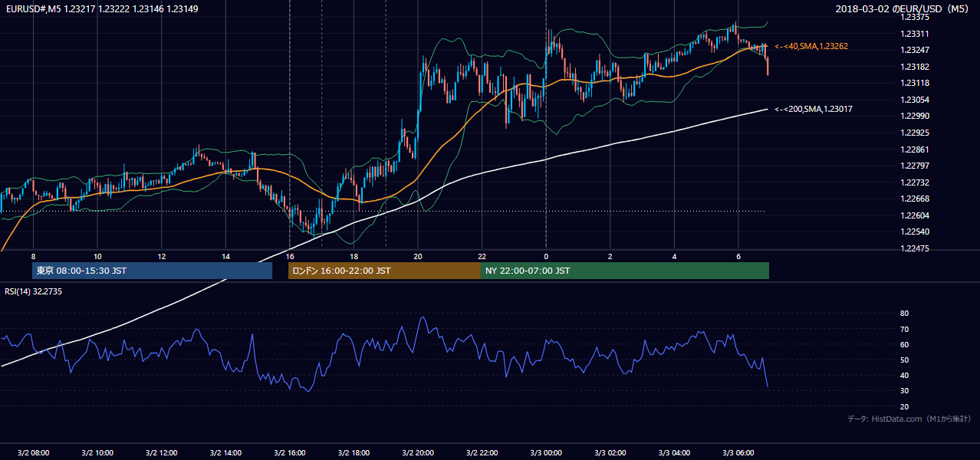The image size is (980, 460).
Task: Click price axis value 1.22604
Action: (914, 215)
